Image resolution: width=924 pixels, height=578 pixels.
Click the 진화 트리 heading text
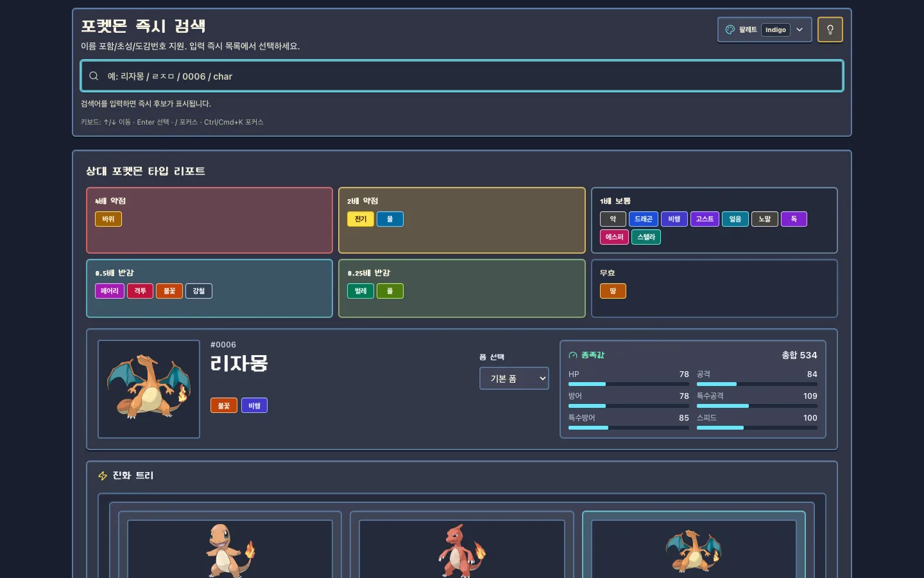(133, 476)
